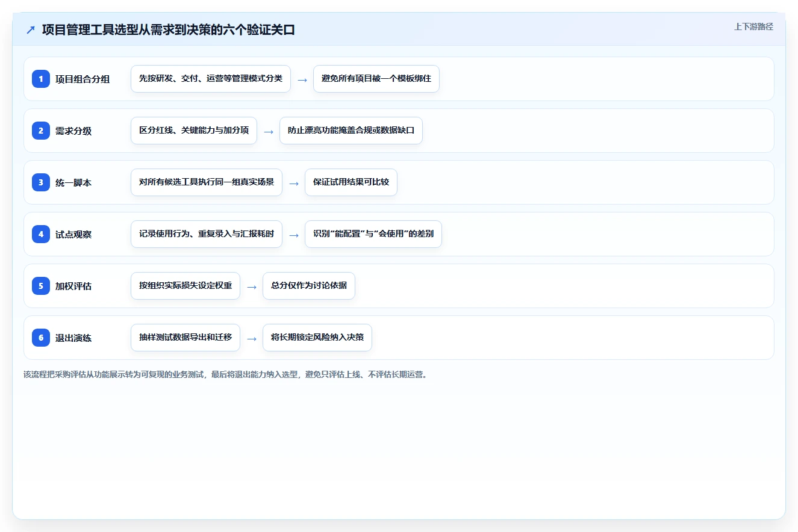Click the 保证试用结果可比较 box

click(351, 182)
